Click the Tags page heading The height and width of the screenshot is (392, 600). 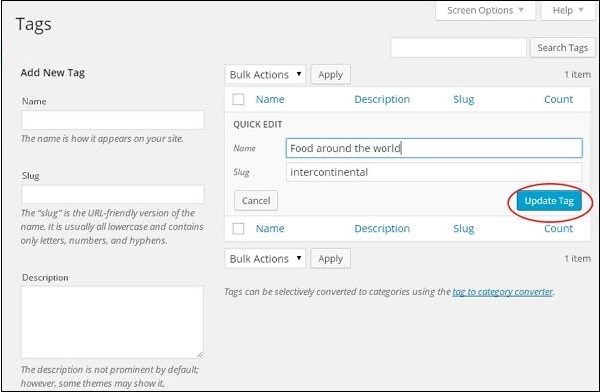(x=34, y=24)
